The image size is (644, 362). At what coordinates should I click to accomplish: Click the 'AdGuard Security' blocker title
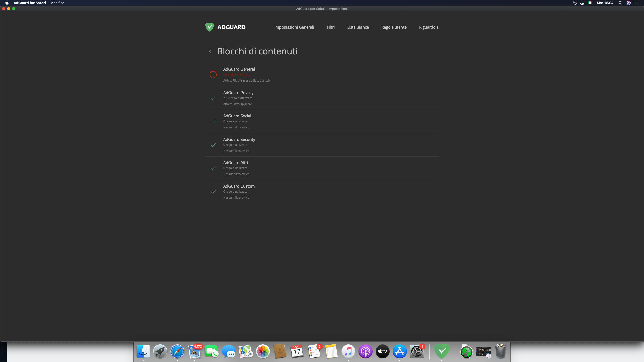(239, 139)
